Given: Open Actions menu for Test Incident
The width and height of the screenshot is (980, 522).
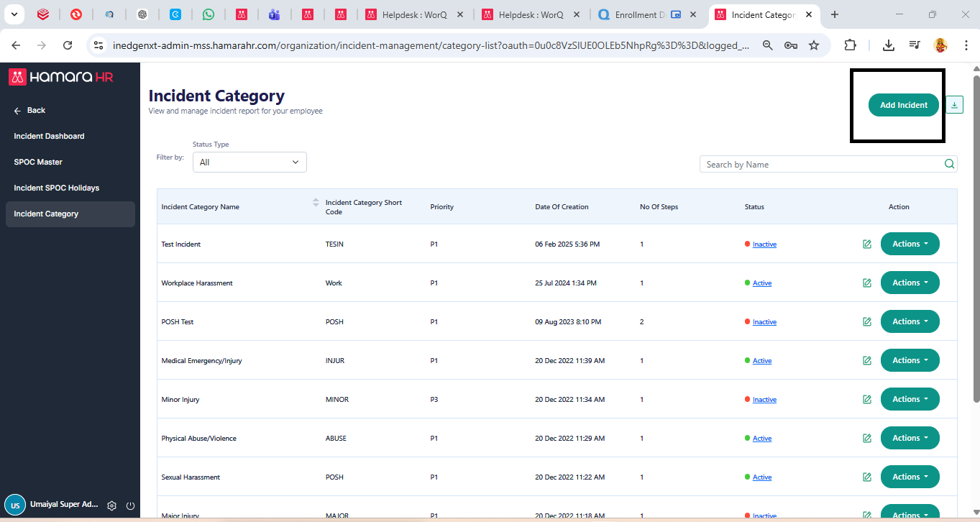Looking at the screenshot, I should coord(910,244).
